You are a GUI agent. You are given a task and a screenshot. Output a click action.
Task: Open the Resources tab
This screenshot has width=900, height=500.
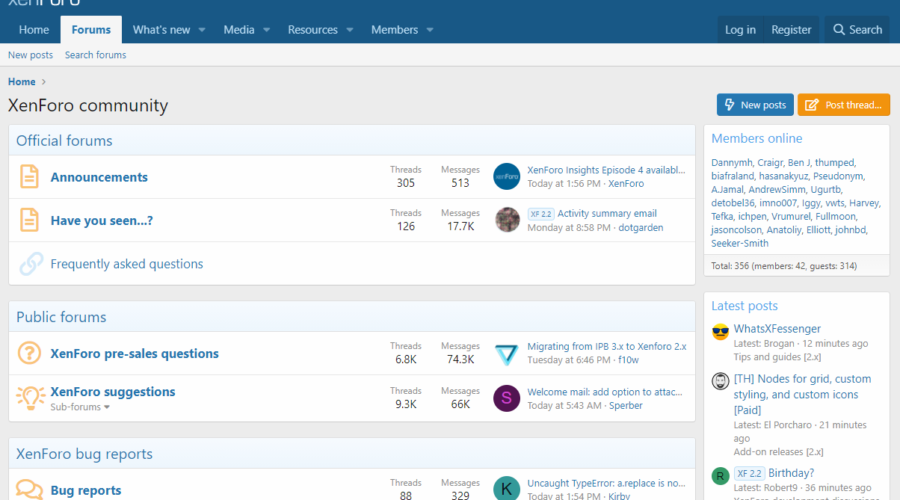pos(312,29)
